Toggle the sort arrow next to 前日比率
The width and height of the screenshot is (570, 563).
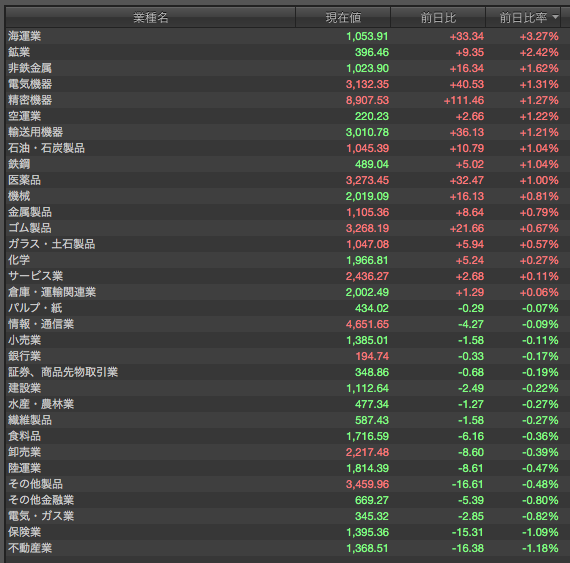(x=555, y=17)
